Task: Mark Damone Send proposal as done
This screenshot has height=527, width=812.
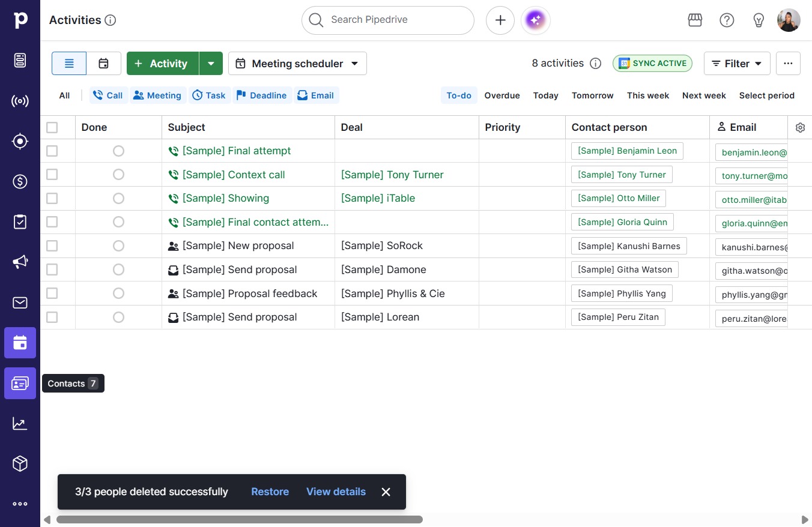Action: 118,270
